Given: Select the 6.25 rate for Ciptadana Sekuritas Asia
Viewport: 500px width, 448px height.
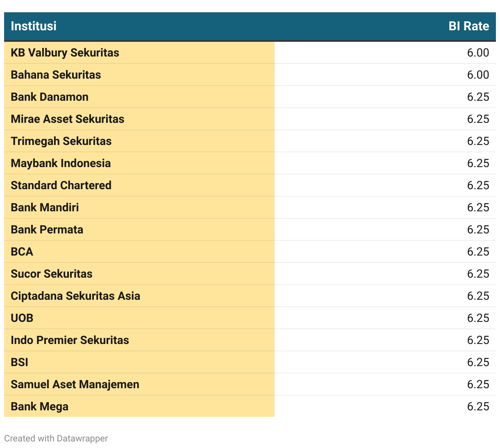Looking at the screenshot, I should (x=478, y=296).
